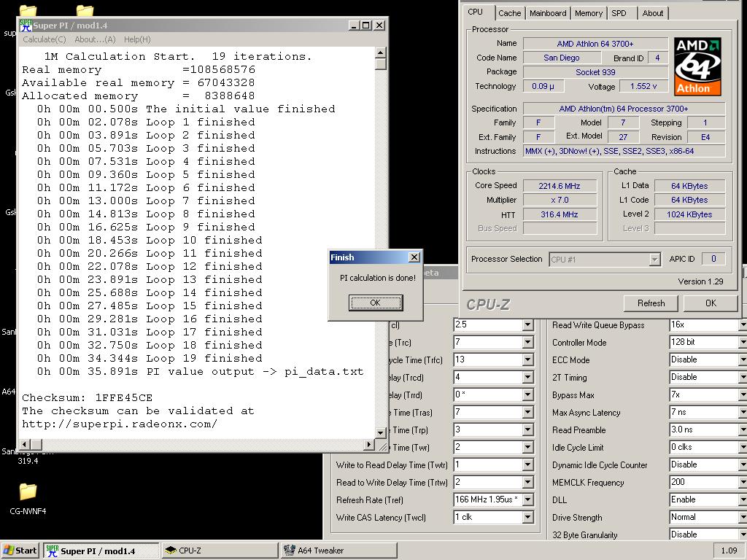Expand the Refresh Rate (Tref) dropdown
This screenshot has height=560, width=747.
point(527,500)
